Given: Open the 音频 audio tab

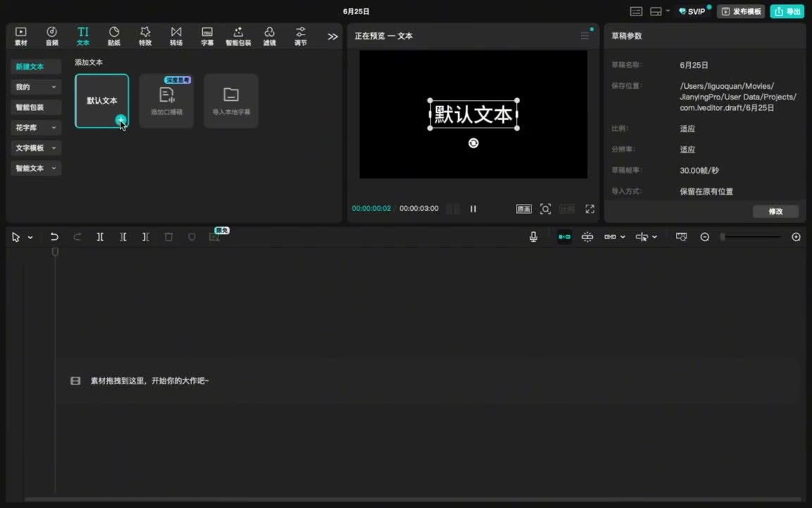Looking at the screenshot, I should point(51,36).
